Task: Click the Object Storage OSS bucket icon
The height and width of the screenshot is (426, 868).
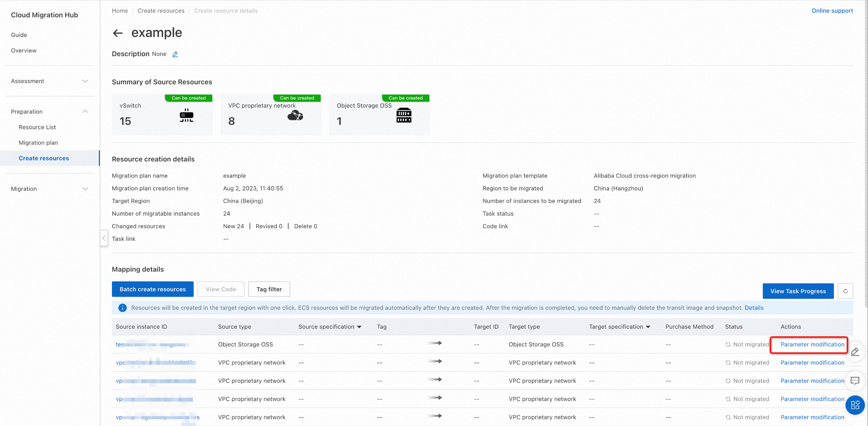Action: (404, 115)
